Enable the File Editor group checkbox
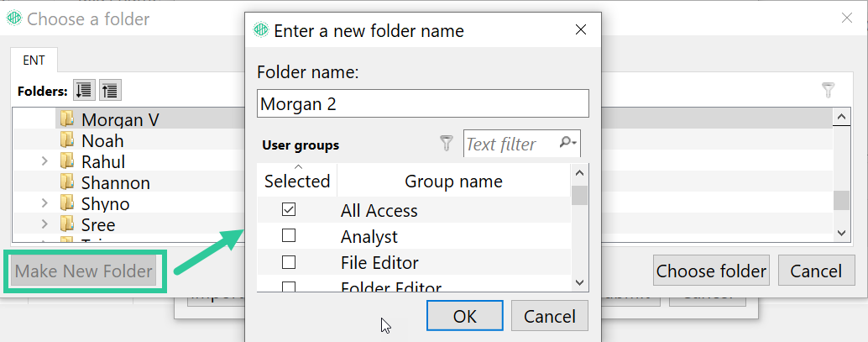 click(x=289, y=261)
